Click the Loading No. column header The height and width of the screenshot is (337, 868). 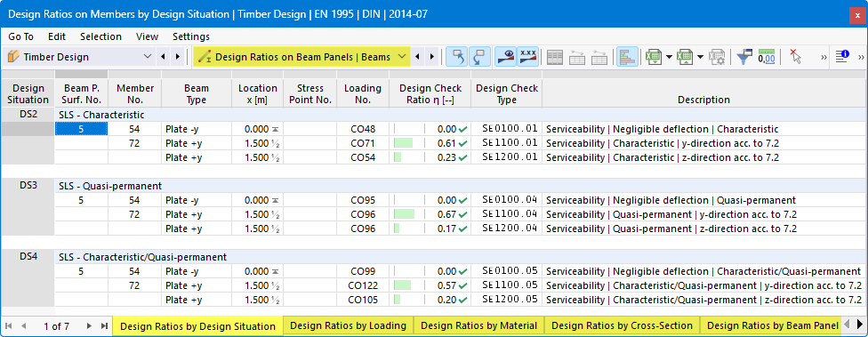(x=363, y=93)
